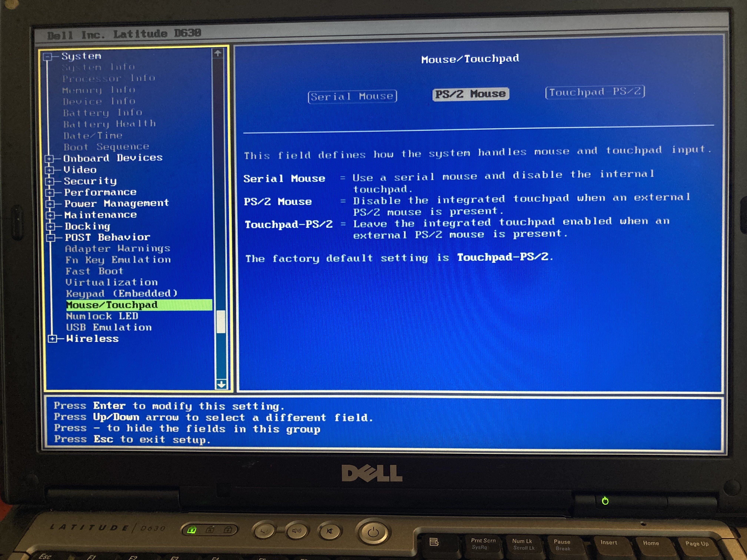This screenshot has width=747, height=560.
Task: Click the tree panel scrollbar thumb
Action: 220,322
